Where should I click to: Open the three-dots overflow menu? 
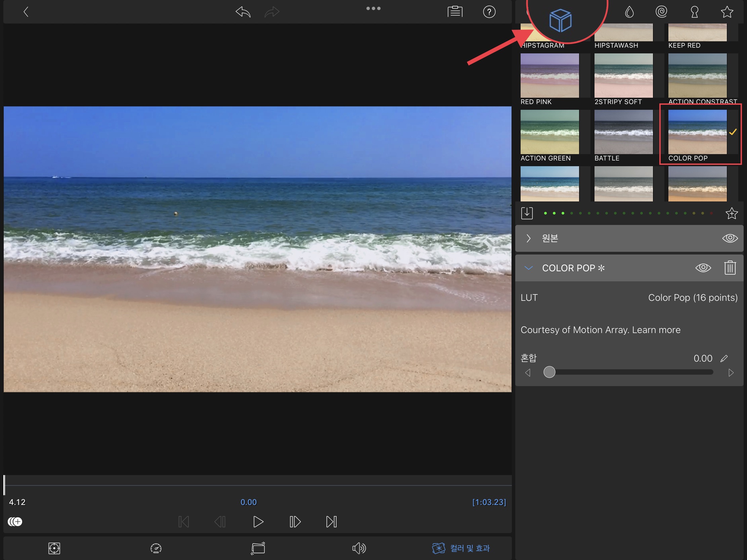[373, 8]
